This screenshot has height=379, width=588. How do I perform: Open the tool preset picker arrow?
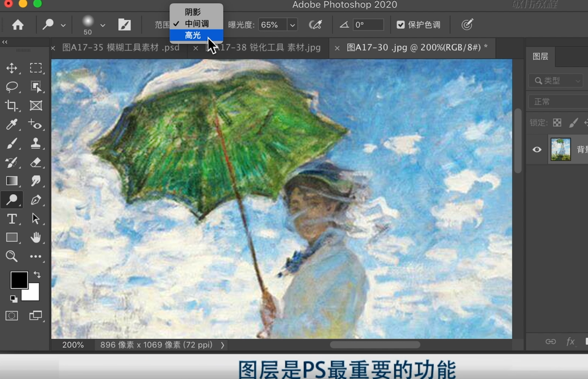[x=63, y=25]
